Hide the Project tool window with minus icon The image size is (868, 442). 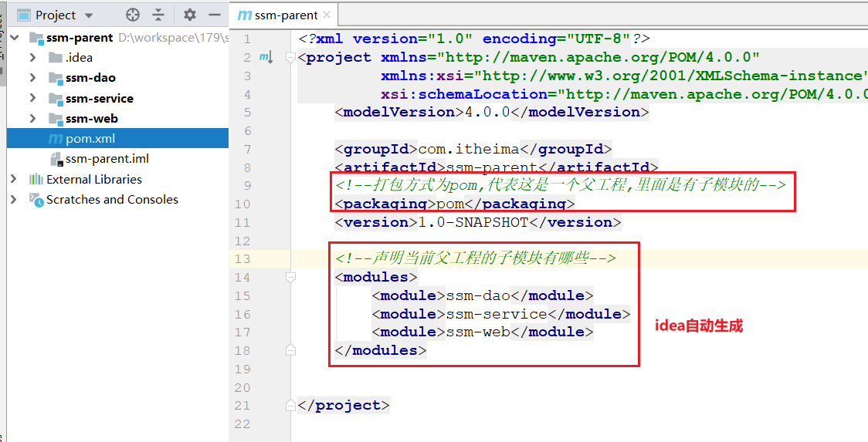coord(213,15)
